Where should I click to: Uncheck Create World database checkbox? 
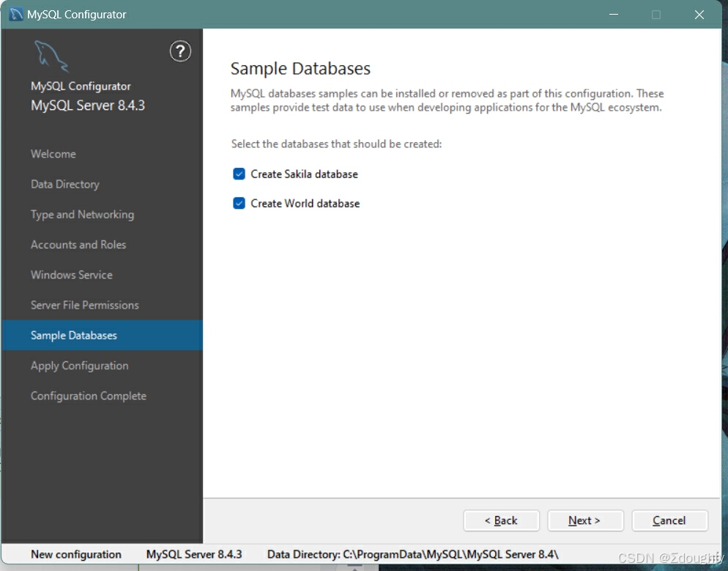tap(239, 203)
